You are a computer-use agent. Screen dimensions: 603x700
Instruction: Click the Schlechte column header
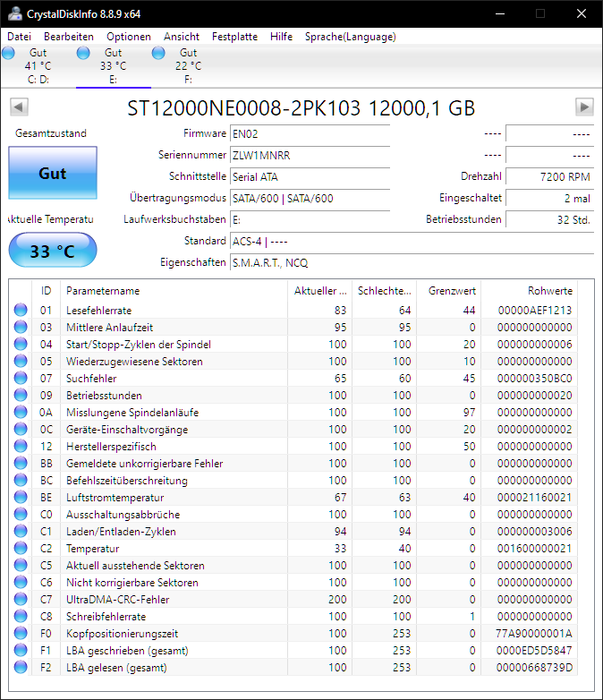(x=384, y=291)
